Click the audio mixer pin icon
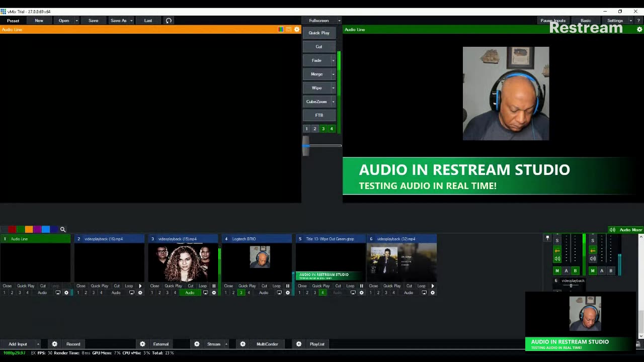The width and height of the screenshot is (644, 362). [547, 238]
